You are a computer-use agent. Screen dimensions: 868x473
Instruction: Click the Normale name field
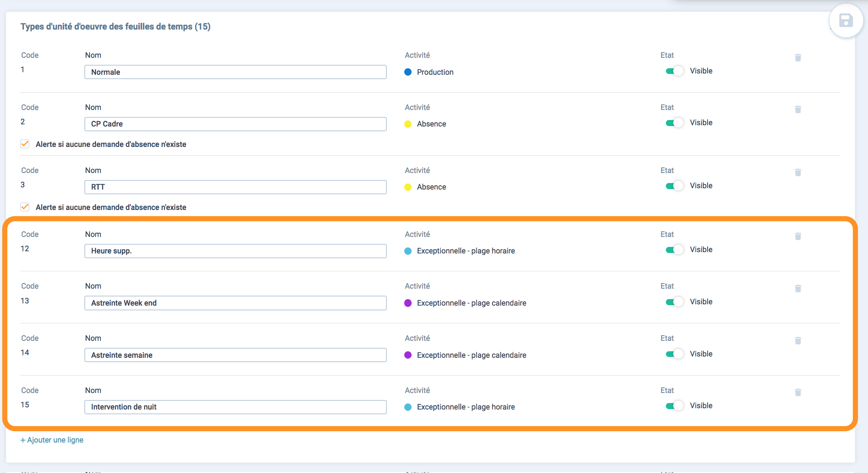click(236, 72)
